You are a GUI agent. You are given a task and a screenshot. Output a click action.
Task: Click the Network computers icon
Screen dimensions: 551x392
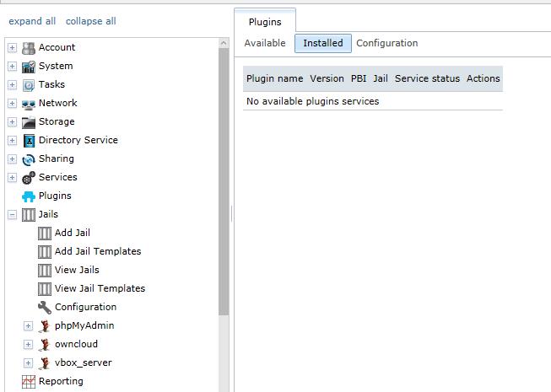pyautogui.click(x=29, y=104)
